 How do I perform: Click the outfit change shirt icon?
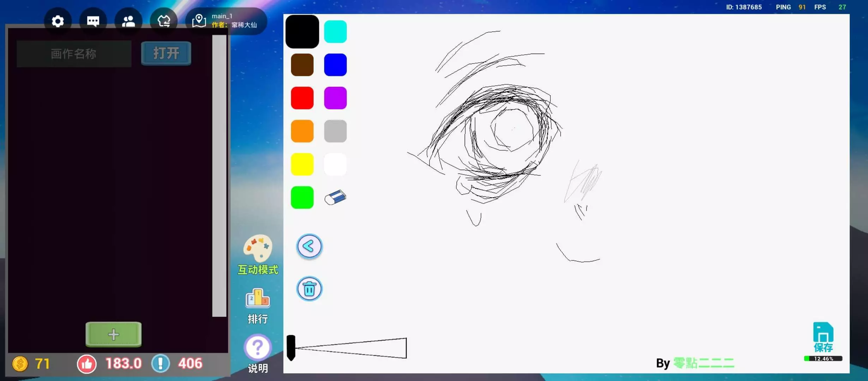pyautogui.click(x=163, y=21)
